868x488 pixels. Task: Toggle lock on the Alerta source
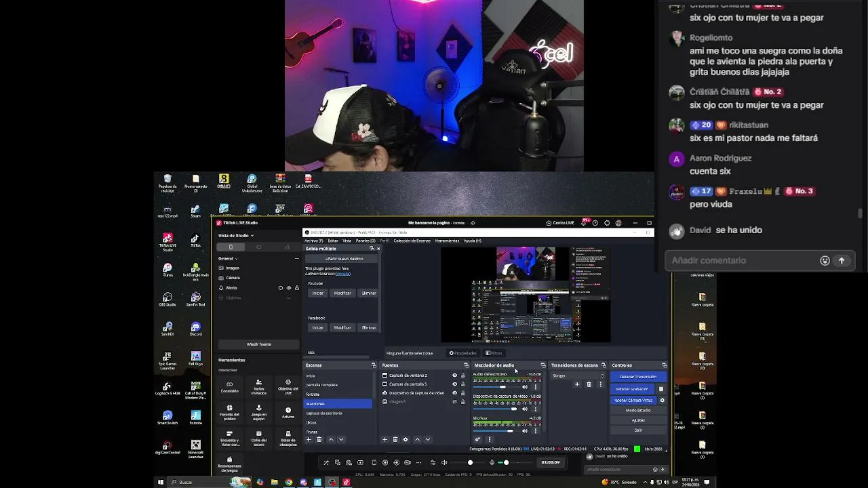pos(296,288)
